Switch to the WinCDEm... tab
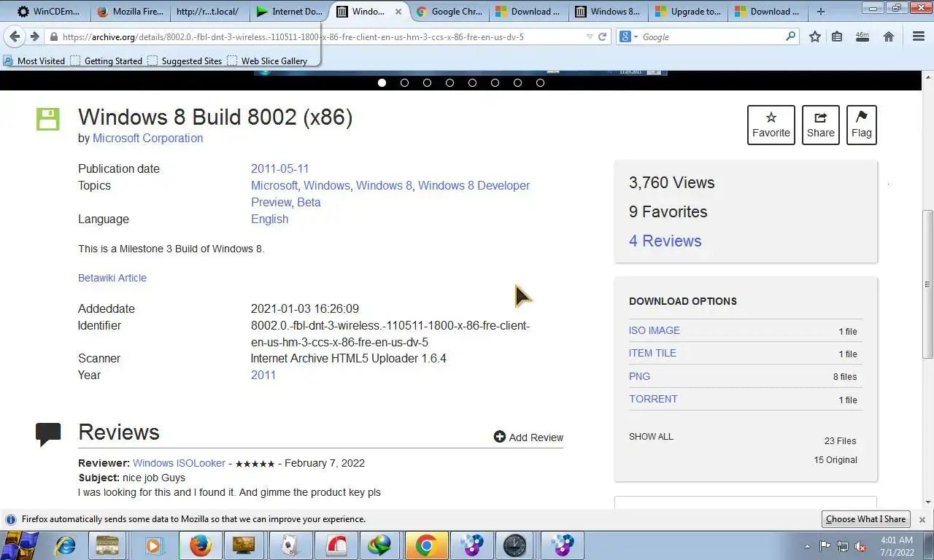Image resolution: width=934 pixels, height=560 pixels. [x=48, y=12]
